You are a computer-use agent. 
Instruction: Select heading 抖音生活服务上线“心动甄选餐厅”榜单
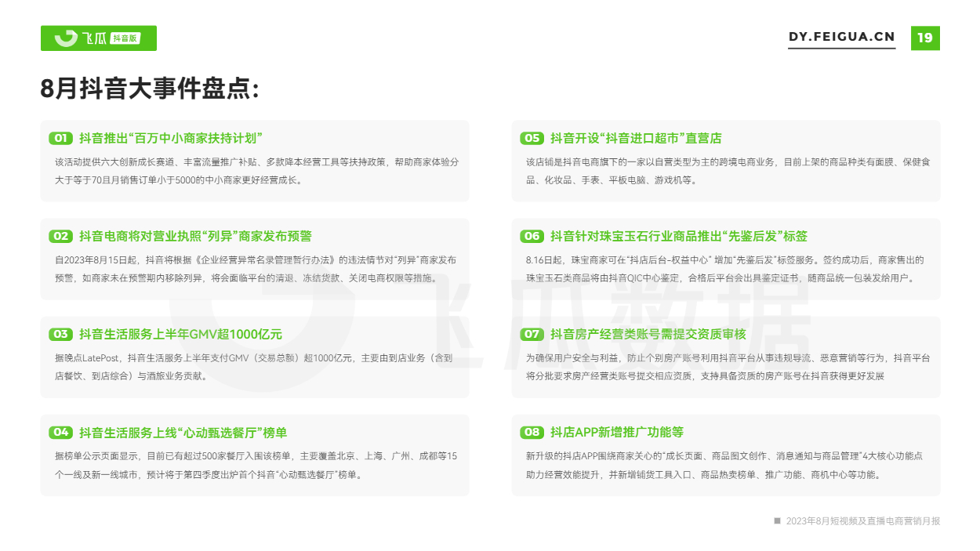tap(183, 433)
